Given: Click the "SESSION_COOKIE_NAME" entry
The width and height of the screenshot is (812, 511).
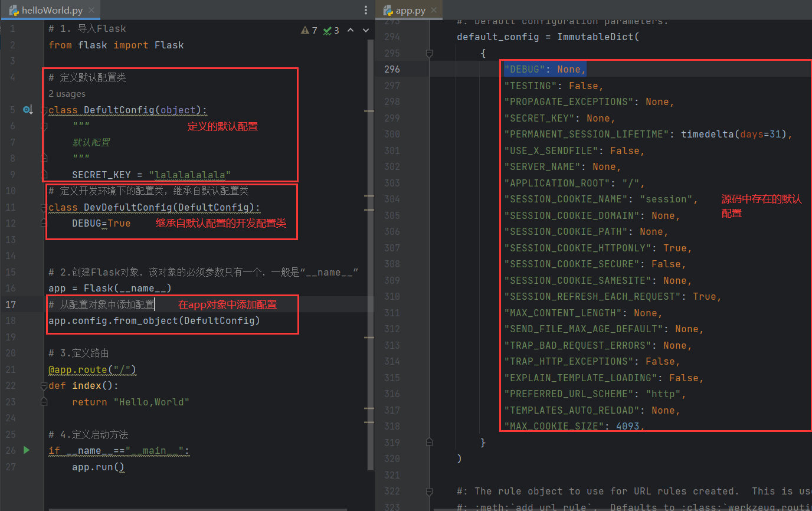Looking at the screenshot, I should (x=601, y=199).
